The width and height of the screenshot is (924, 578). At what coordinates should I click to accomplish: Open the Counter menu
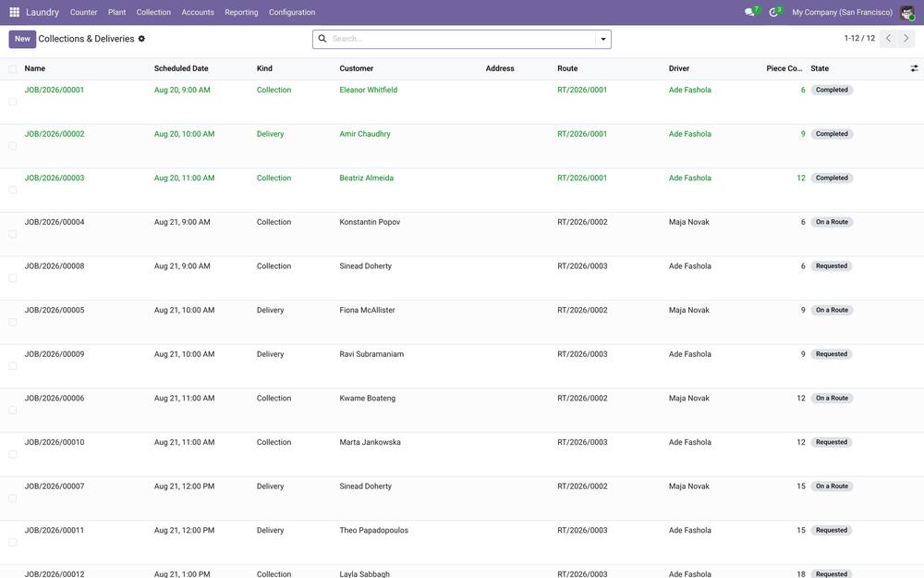(84, 12)
